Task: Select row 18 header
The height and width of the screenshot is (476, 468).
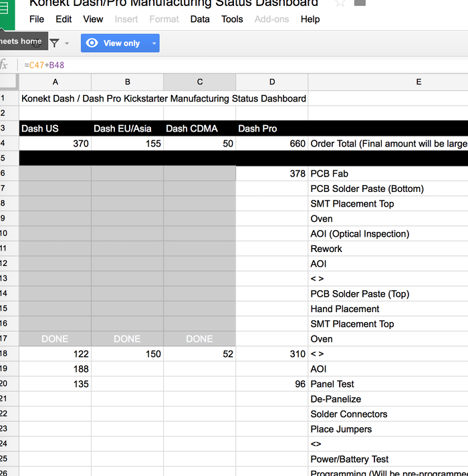Action: [9, 354]
